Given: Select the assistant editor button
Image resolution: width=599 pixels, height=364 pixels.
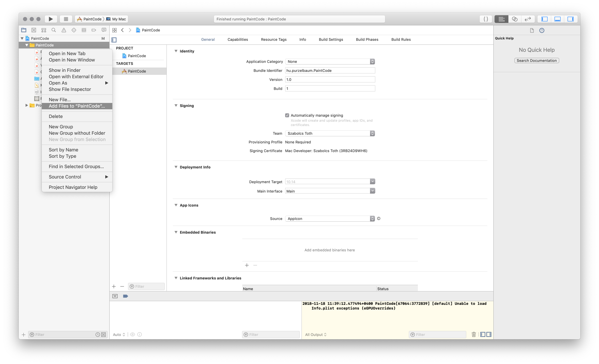Looking at the screenshot, I should click(x=515, y=19).
